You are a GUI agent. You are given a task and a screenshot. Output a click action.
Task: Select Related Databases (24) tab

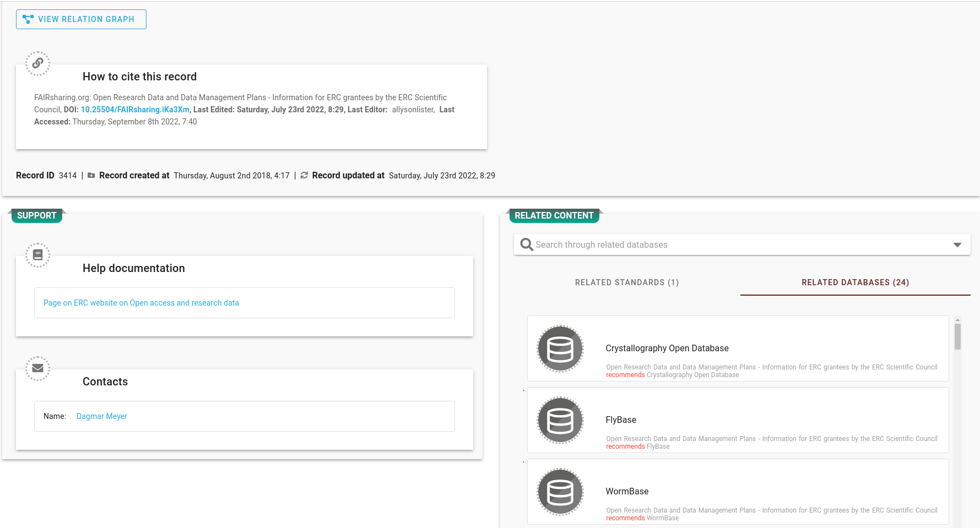pos(855,282)
